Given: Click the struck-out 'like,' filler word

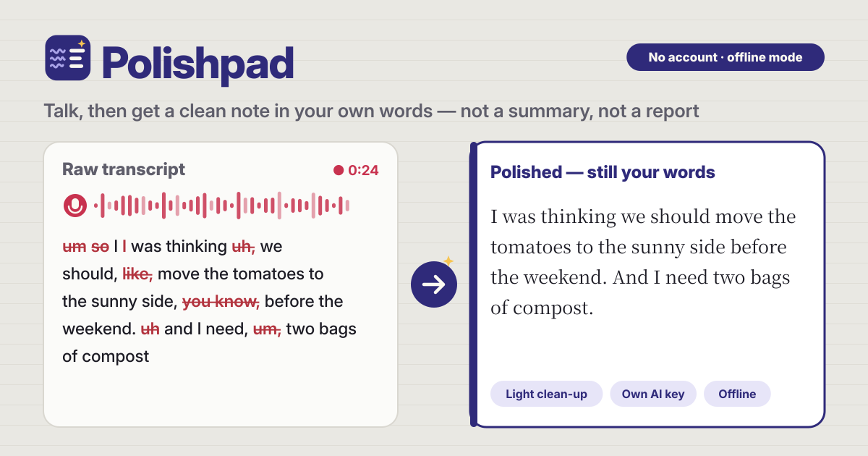Looking at the screenshot, I should (137, 274).
